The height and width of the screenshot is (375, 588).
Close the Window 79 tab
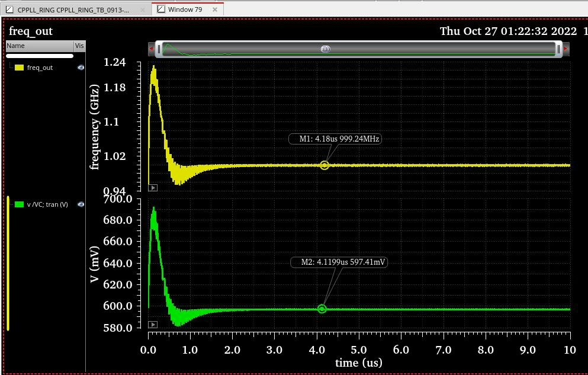tap(215, 9)
